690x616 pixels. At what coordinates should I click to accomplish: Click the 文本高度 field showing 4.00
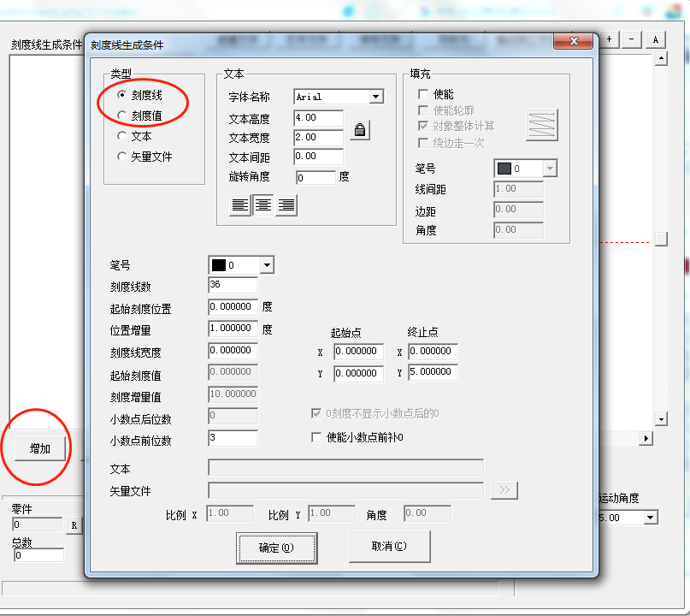tap(318, 118)
